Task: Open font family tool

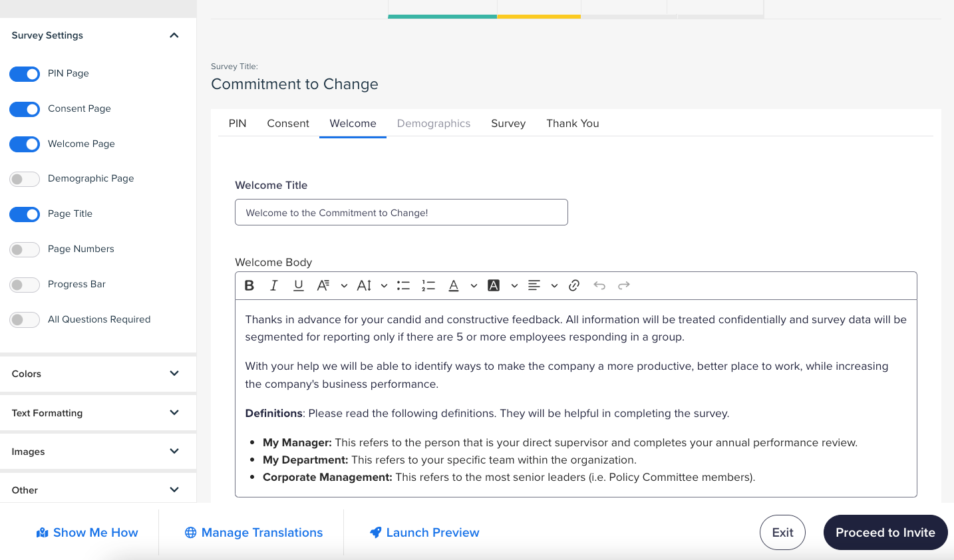Action: tap(323, 285)
